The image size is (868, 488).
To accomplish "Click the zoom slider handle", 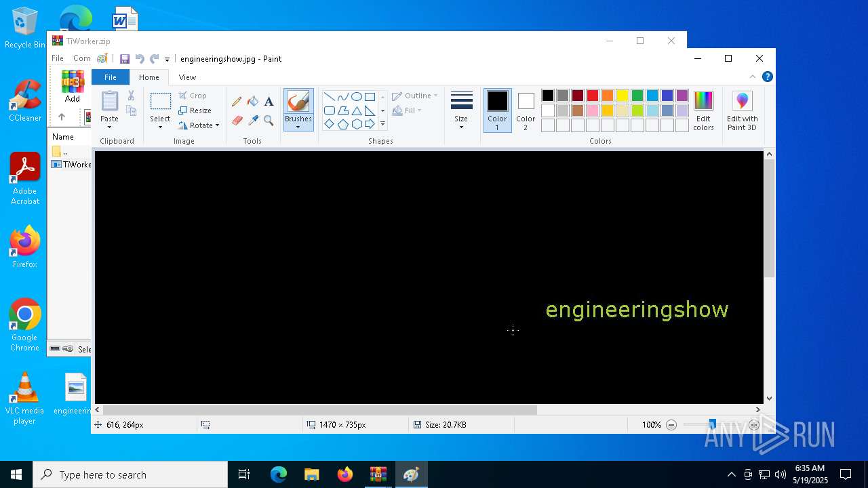I will [x=712, y=425].
